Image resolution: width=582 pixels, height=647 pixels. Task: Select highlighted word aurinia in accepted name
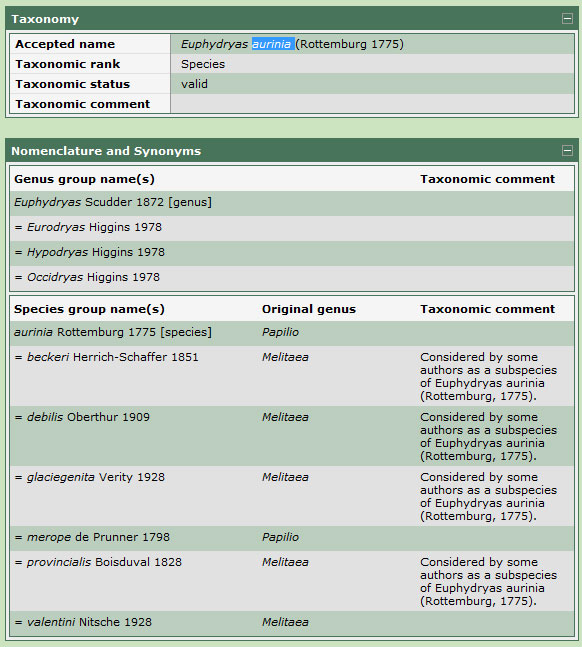pos(272,44)
